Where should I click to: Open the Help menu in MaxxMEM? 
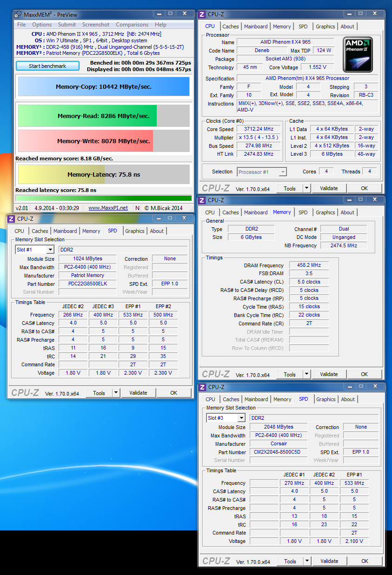[x=160, y=25]
